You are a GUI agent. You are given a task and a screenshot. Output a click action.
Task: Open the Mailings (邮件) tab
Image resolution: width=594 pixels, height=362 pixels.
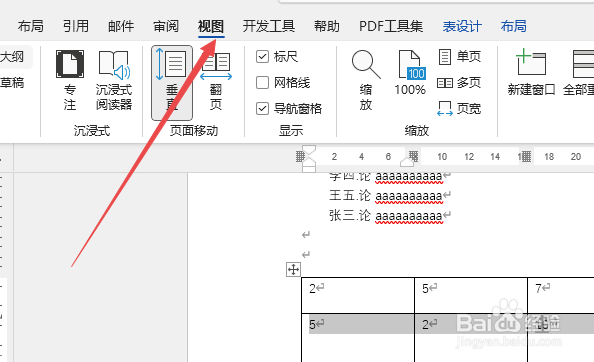pyautogui.click(x=121, y=26)
